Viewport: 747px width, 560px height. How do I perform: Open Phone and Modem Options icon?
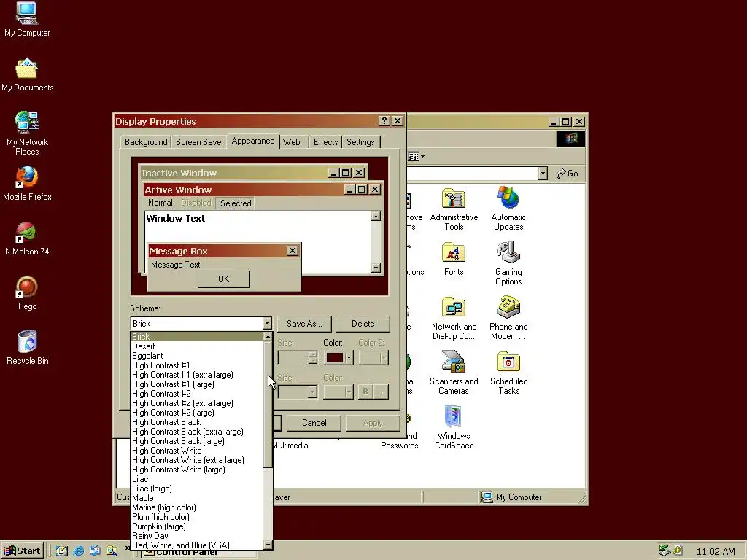[x=508, y=318]
